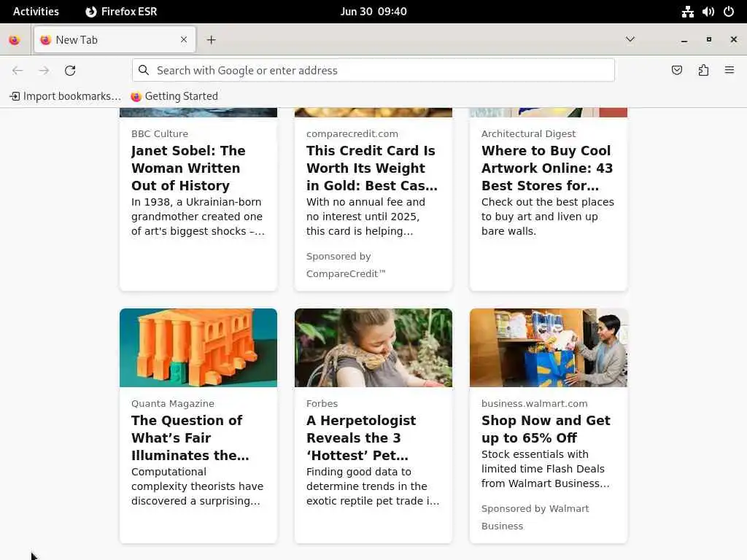Open the GNOME Activities overview
Viewport: 747px width, 560px height.
click(x=36, y=12)
